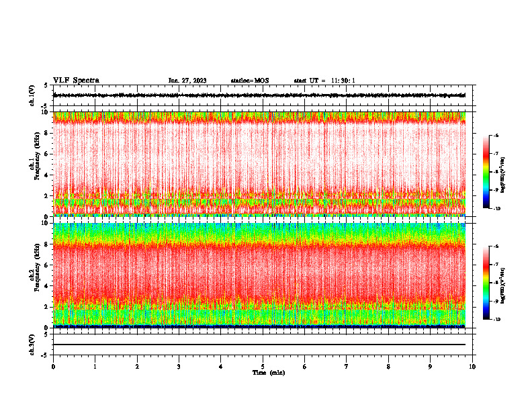
Task: Click the ch.2 color scale log(PSD) caption
Action: (x=503, y=285)
